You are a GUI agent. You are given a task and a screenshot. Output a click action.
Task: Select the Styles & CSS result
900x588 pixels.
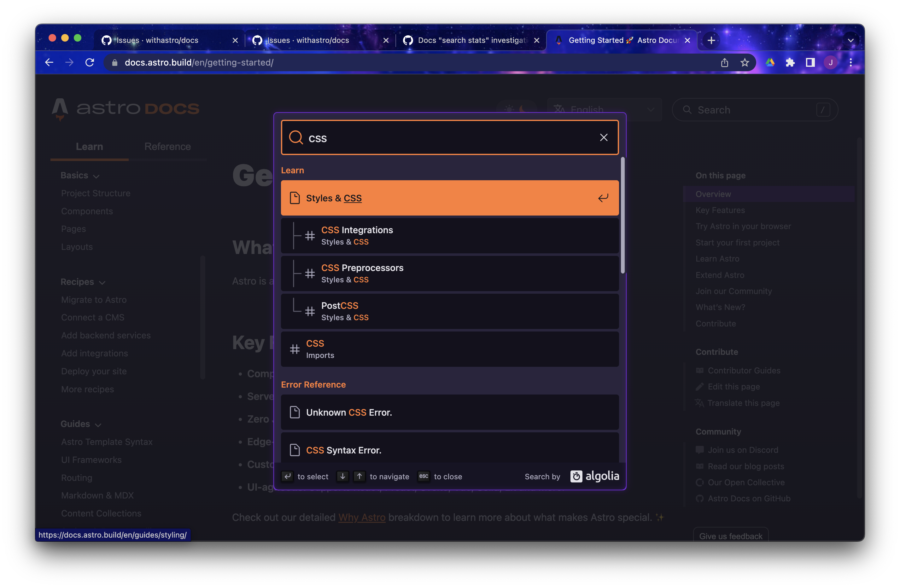coord(449,198)
